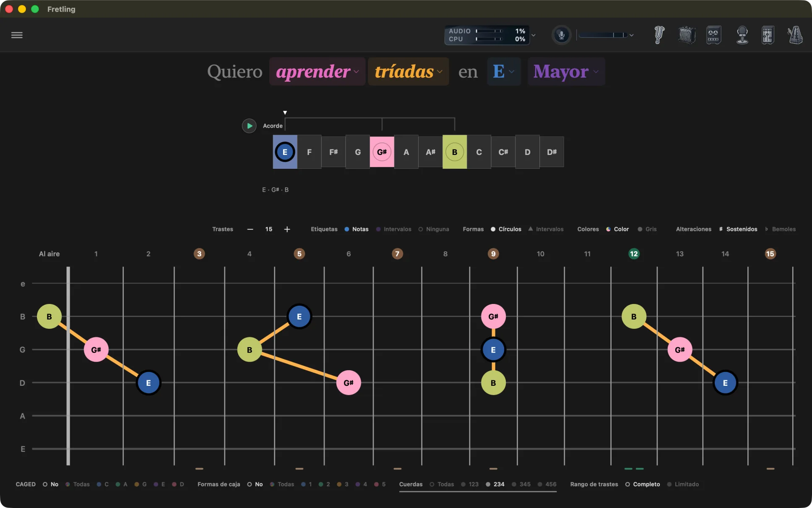Click the A# note tile
The width and height of the screenshot is (812, 508).
pyautogui.click(x=430, y=152)
